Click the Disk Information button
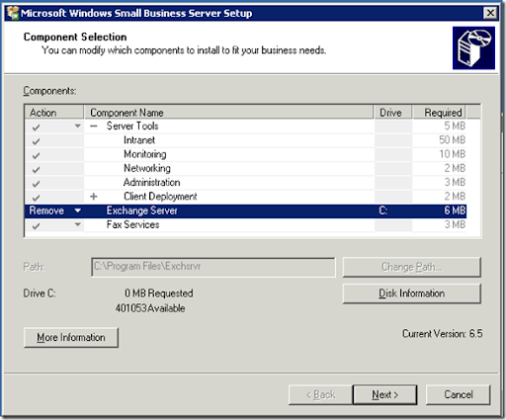 tap(412, 294)
